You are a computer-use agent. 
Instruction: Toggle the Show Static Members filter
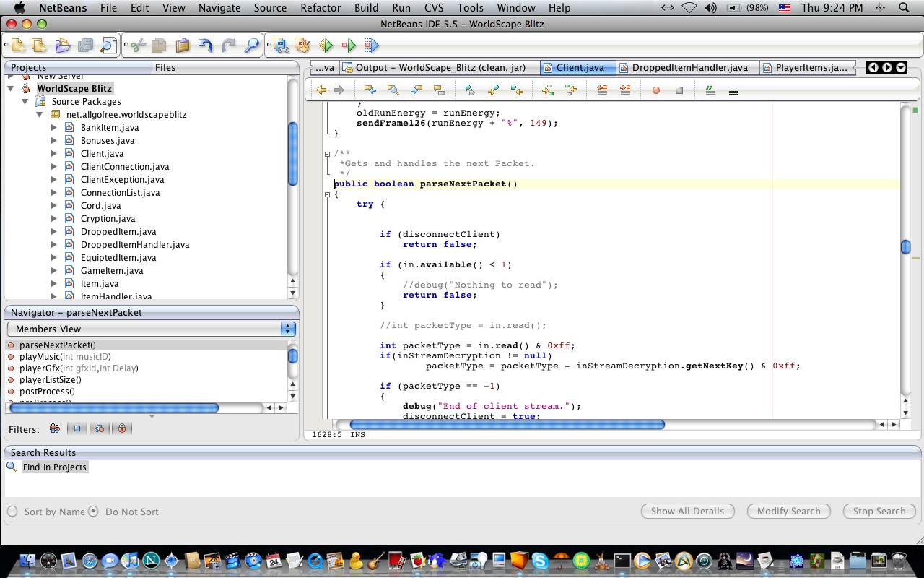99,428
